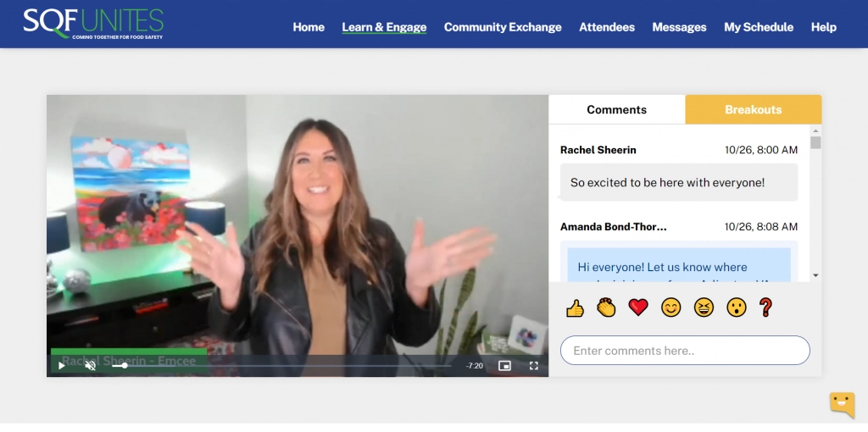Send a laughing face reaction
The image size is (868, 432).
tap(704, 307)
